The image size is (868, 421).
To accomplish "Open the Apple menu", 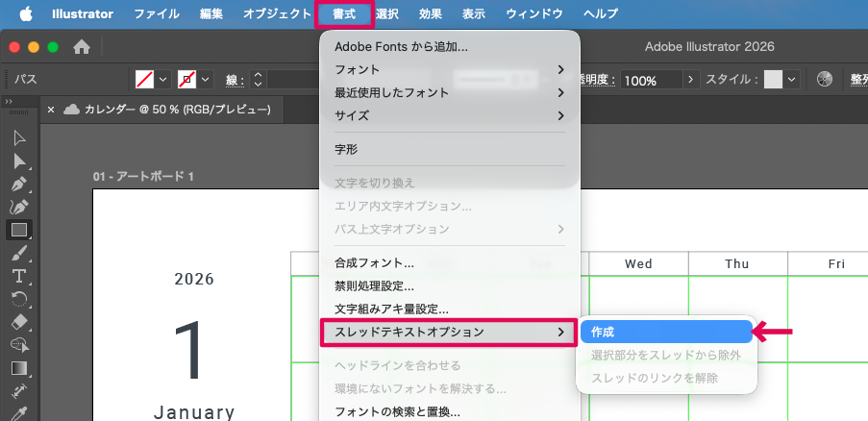I will (x=26, y=14).
